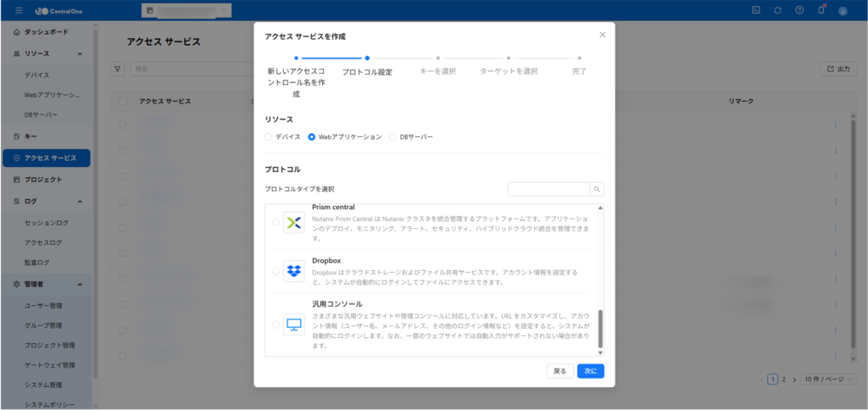Open the terminal console icon in header
Viewport: 868px width, 410px height.
pyautogui.click(x=756, y=10)
